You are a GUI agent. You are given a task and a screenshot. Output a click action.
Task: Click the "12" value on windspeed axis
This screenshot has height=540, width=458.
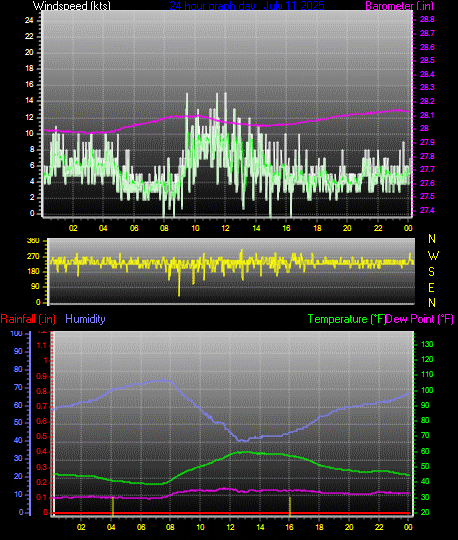(x=29, y=117)
